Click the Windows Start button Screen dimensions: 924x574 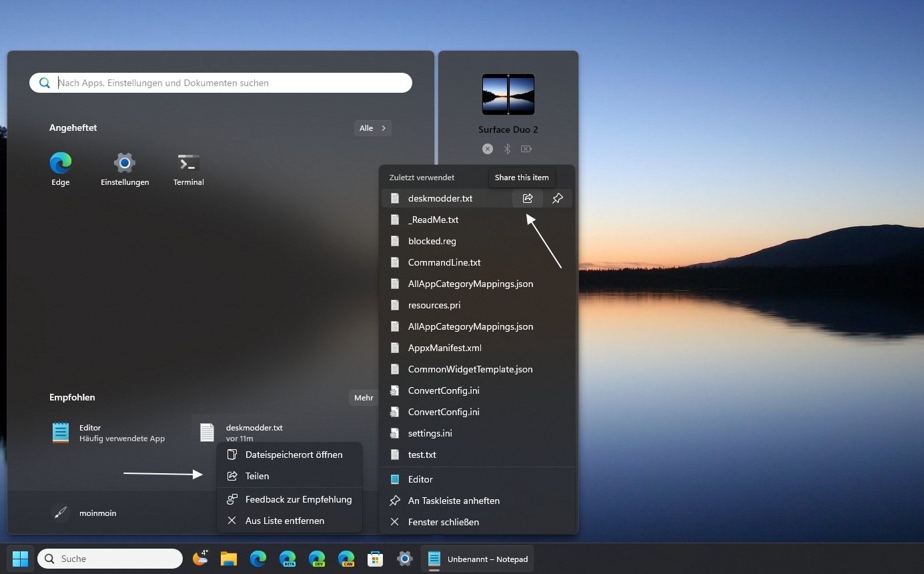click(x=21, y=559)
